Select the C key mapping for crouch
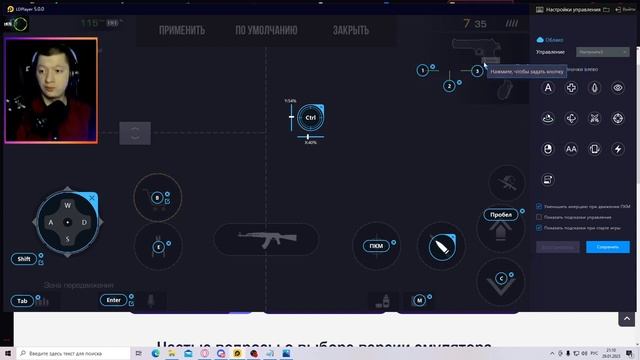 [501, 278]
